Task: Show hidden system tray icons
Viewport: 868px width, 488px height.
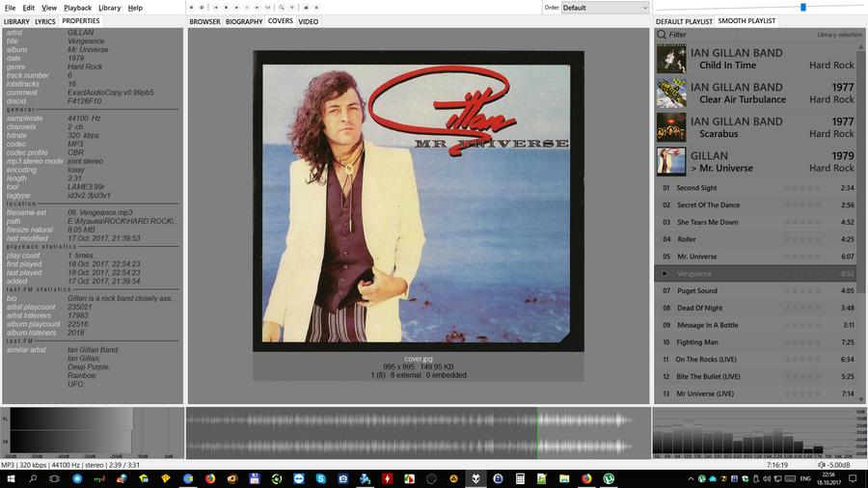Action: tap(691, 478)
